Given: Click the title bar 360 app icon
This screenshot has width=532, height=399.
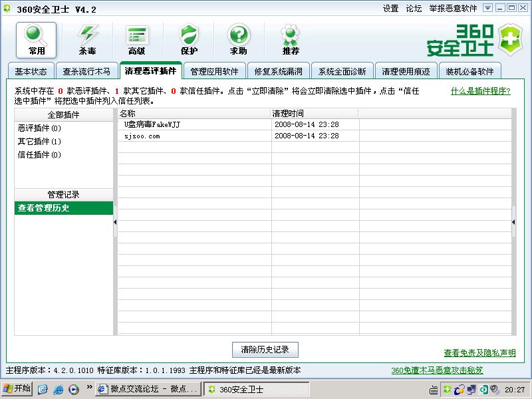Looking at the screenshot, I should pos(7,8).
